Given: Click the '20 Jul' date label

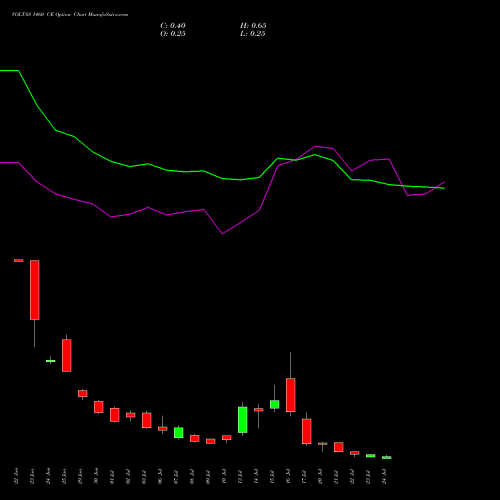Looking at the screenshot, I should point(320,476).
